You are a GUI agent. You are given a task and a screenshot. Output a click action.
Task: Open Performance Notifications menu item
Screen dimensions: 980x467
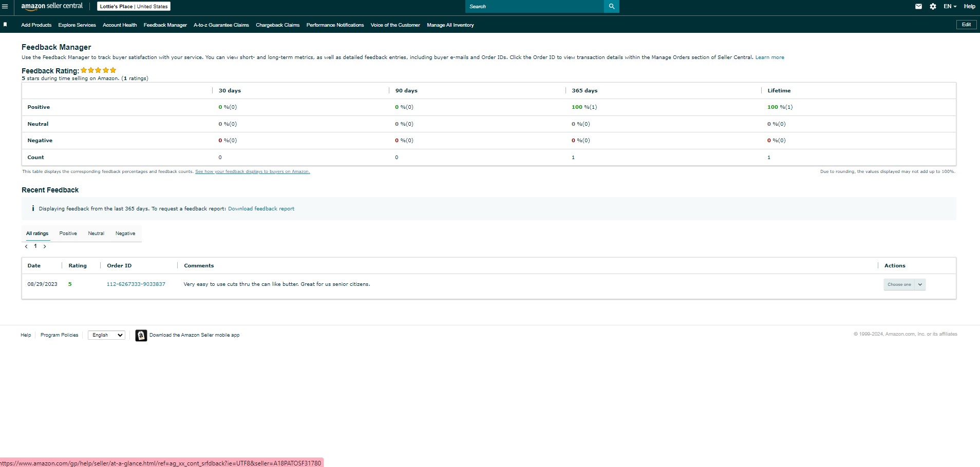(x=335, y=25)
